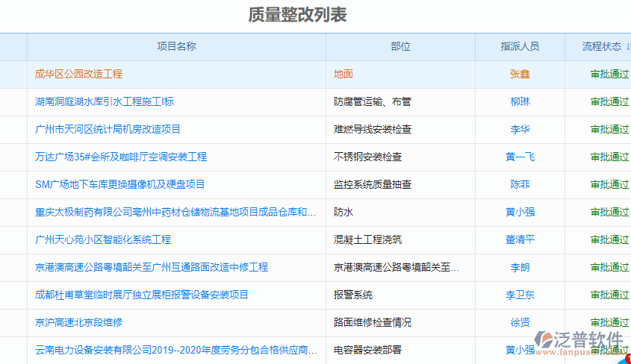Viewport: 631px width, 364px height.
Task: Click 审批通过 status in 陈菲 row
Action: point(609,184)
